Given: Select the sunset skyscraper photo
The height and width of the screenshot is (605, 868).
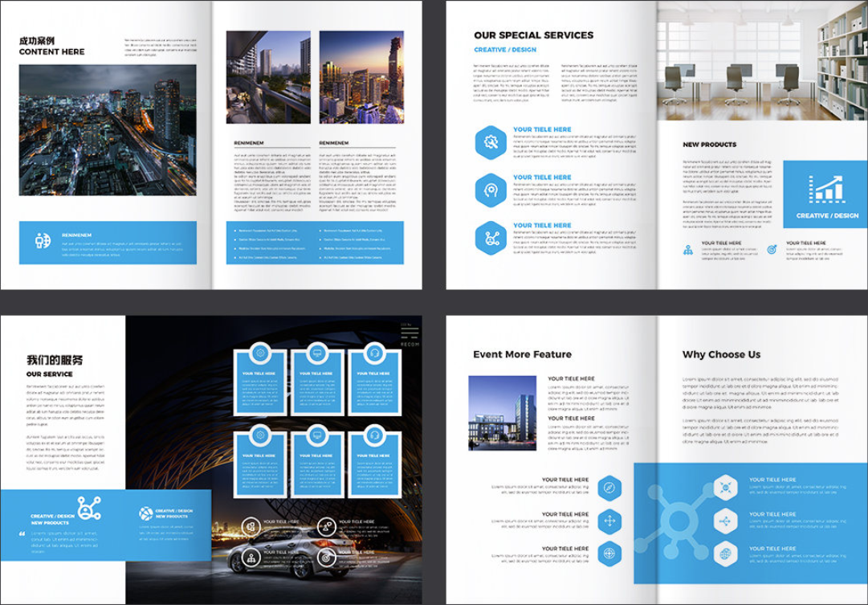Looking at the screenshot, I should click(361, 77).
